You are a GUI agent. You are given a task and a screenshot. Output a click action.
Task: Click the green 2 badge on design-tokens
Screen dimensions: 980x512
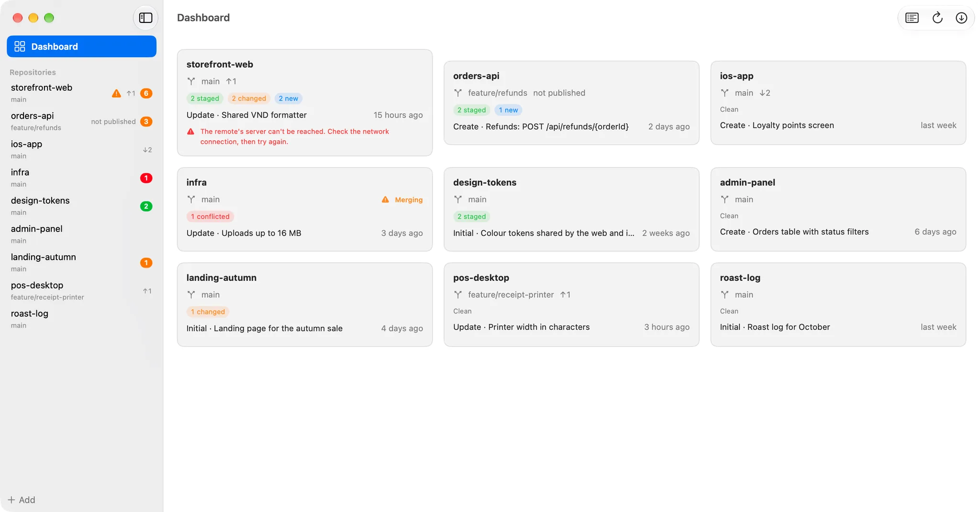(x=146, y=206)
